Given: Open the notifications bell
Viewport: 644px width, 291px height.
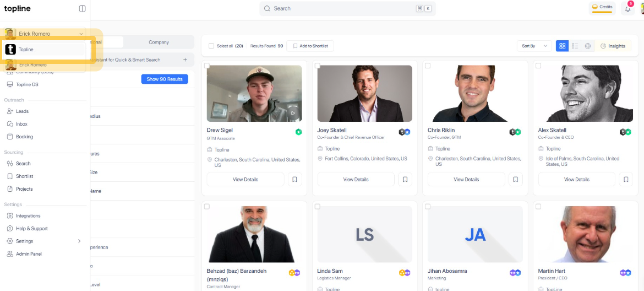Looking at the screenshot, I should click(627, 9).
